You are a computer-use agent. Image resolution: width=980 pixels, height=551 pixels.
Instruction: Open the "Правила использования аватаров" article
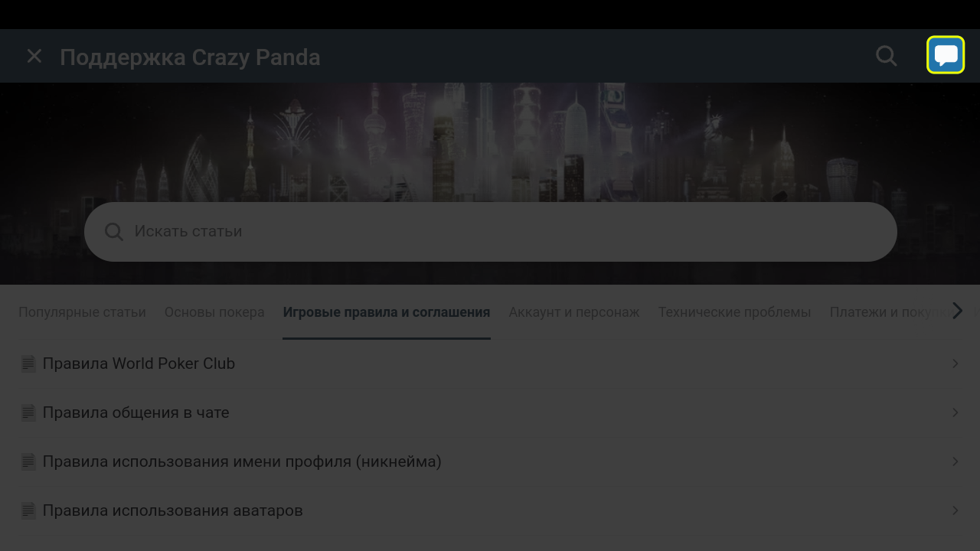click(x=490, y=510)
